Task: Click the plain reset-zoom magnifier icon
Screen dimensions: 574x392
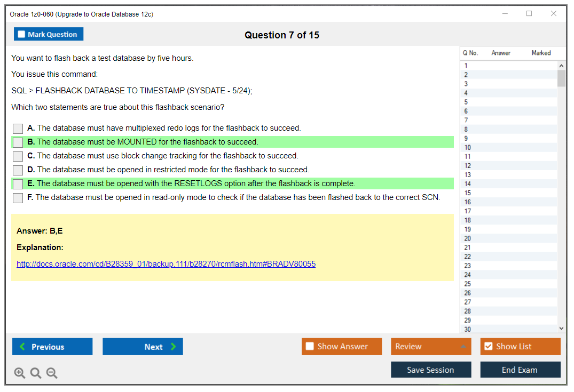Action: click(x=35, y=373)
